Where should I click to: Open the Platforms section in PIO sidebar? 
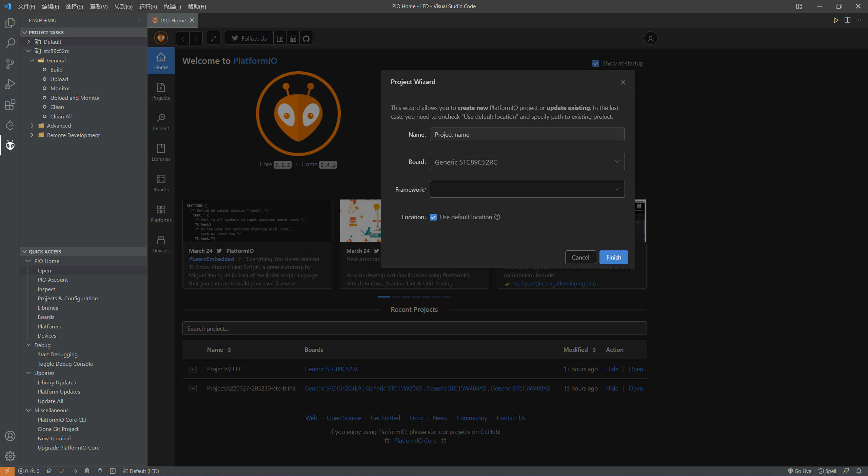[x=161, y=214]
